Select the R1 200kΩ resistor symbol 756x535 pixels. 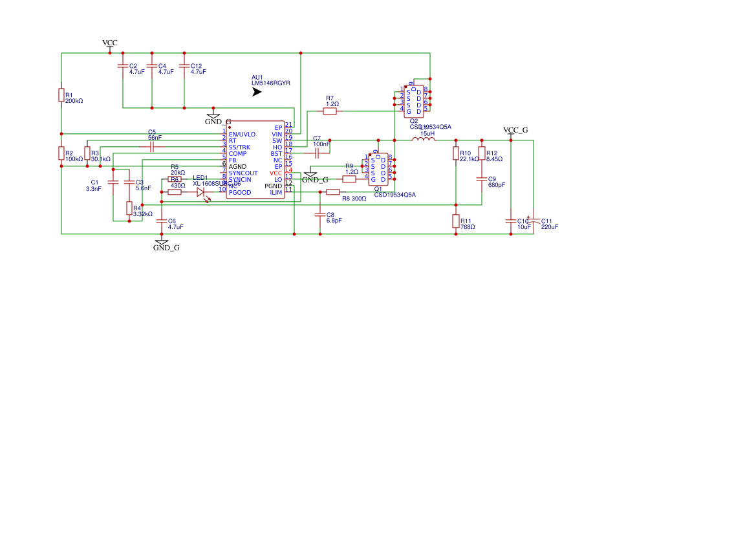pos(61,95)
